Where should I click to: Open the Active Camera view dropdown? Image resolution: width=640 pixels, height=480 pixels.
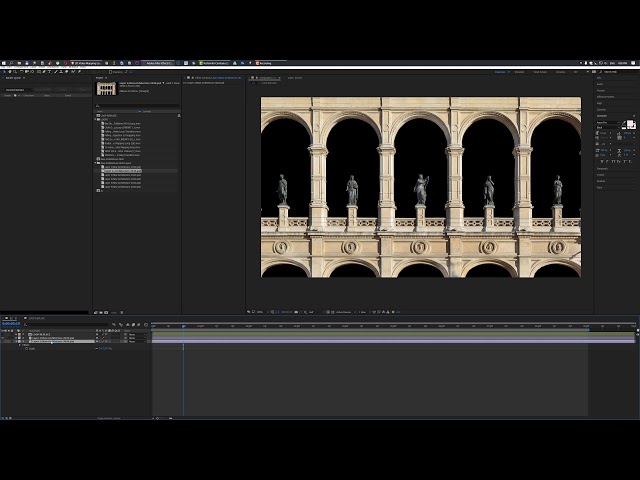click(x=344, y=312)
